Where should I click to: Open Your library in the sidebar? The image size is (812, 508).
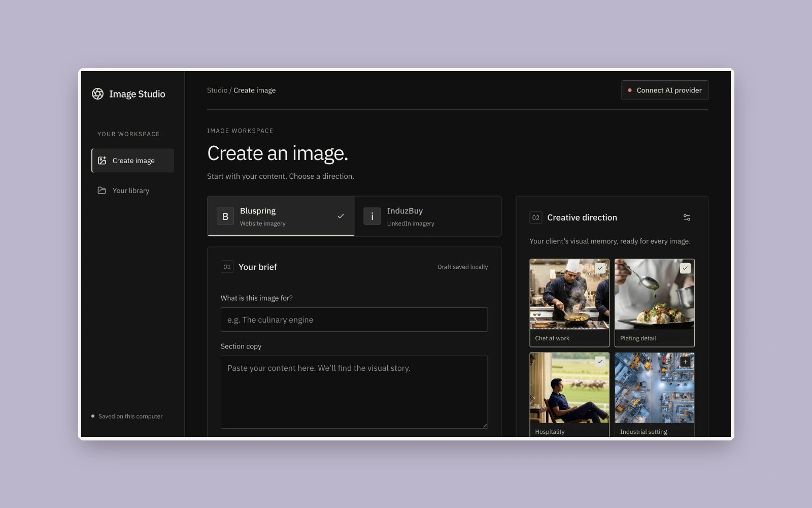tap(133, 190)
